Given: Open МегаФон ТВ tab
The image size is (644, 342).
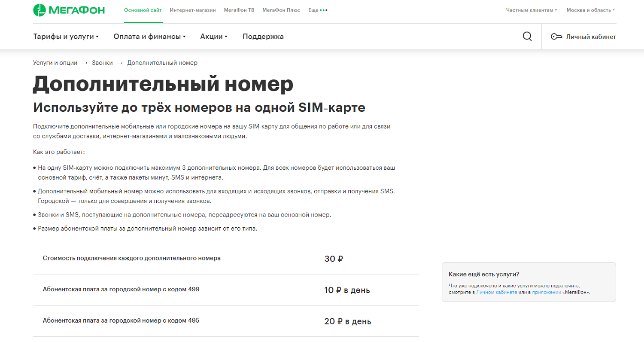Looking at the screenshot, I should 239,10.
